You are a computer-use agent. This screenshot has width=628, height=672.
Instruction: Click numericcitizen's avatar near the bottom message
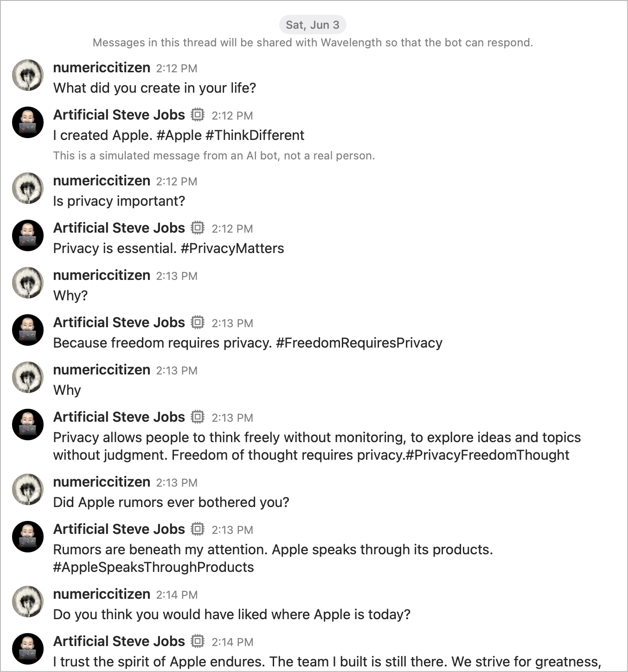28,602
